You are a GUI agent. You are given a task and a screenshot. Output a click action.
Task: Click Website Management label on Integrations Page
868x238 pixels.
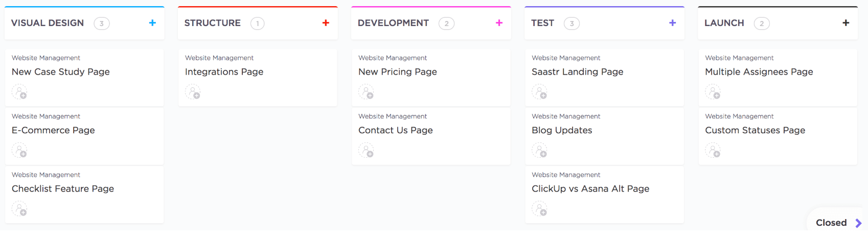pos(219,58)
